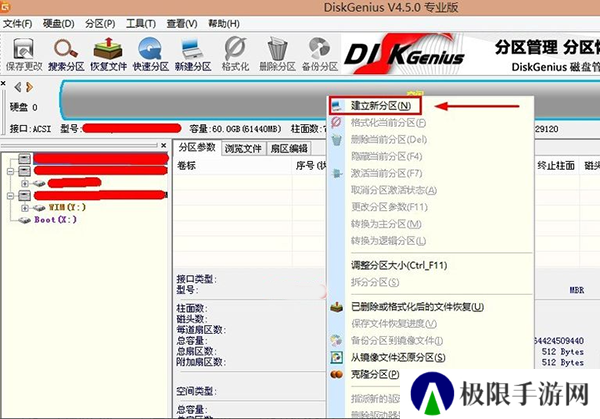
Task: Click the 容量:60.0GB(61440MB) text
Action: tap(235, 129)
